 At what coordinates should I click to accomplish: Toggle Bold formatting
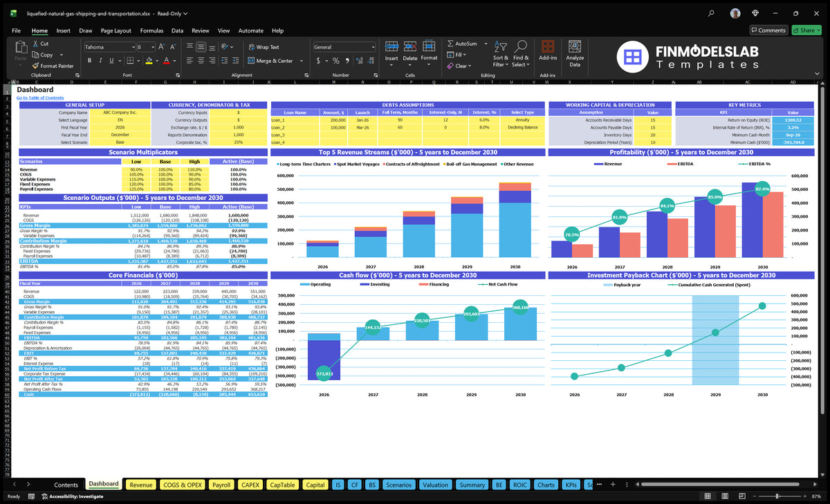pyautogui.click(x=89, y=61)
